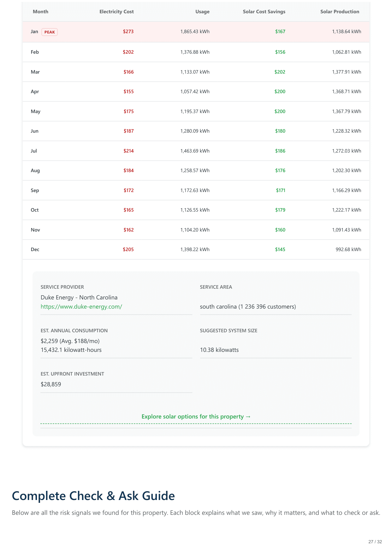Click Explore solar options for this property
This screenshot has height=554, width=392.
pos(196,417)
